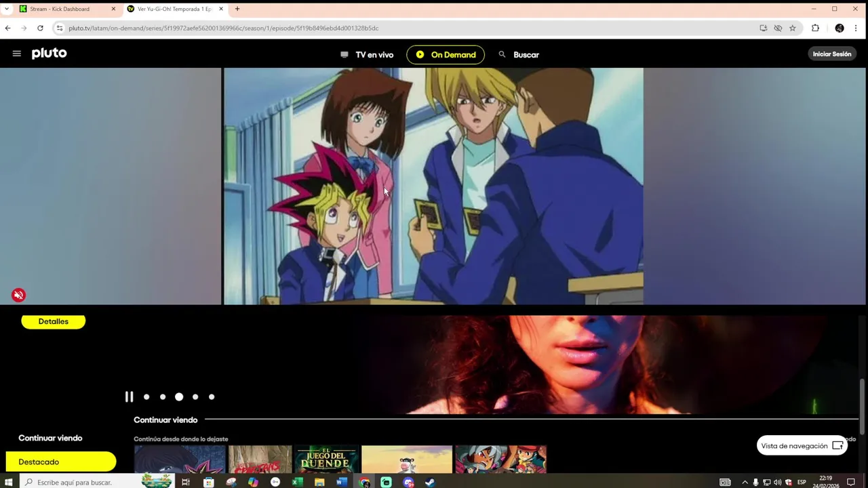Open Discord from taskbar

click(x=408, y=482)
